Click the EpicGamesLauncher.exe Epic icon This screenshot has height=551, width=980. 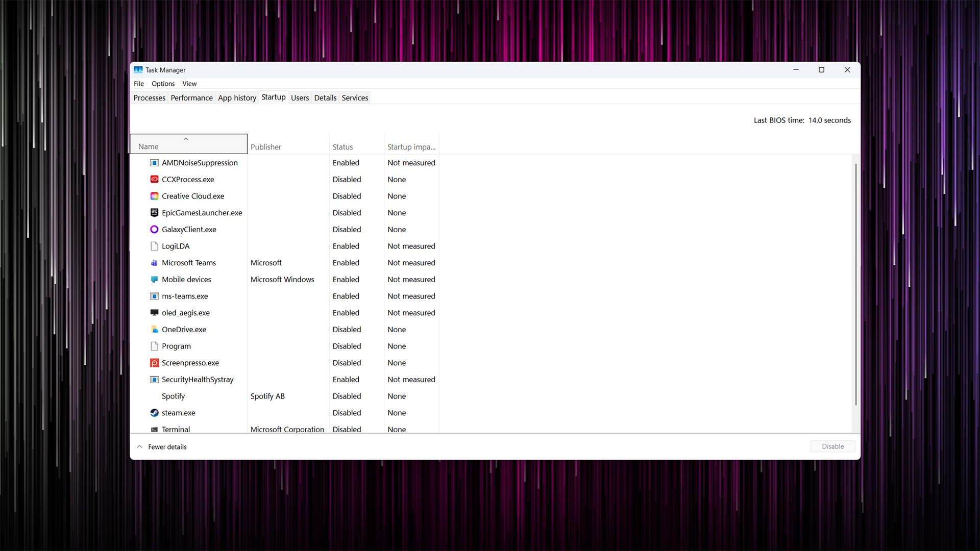[x=154, y=213]
